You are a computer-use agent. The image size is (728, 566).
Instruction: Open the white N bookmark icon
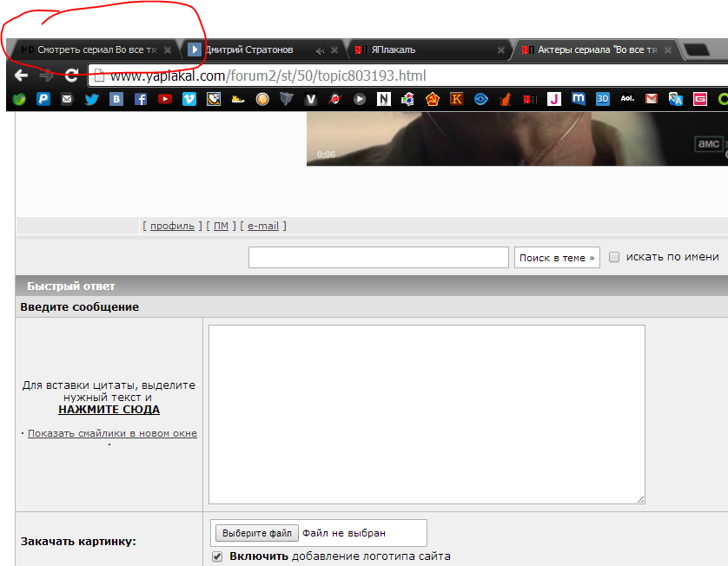(383, 99)
